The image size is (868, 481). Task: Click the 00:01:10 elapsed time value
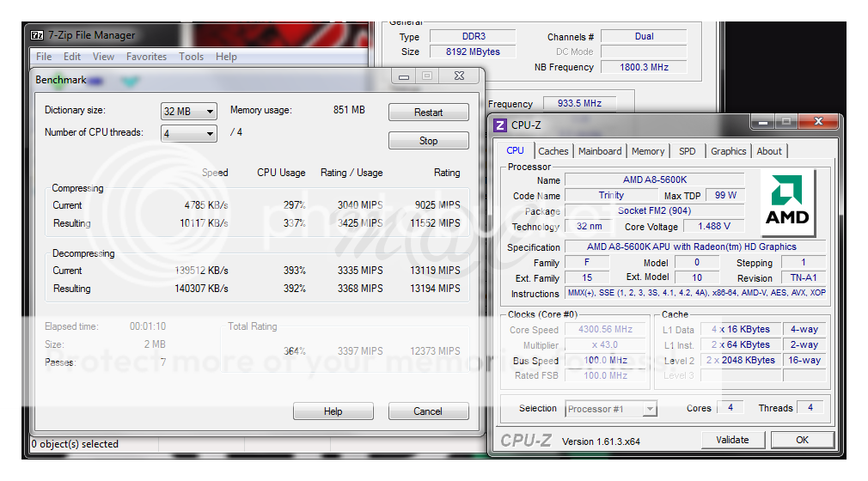[x=148, y=326]
